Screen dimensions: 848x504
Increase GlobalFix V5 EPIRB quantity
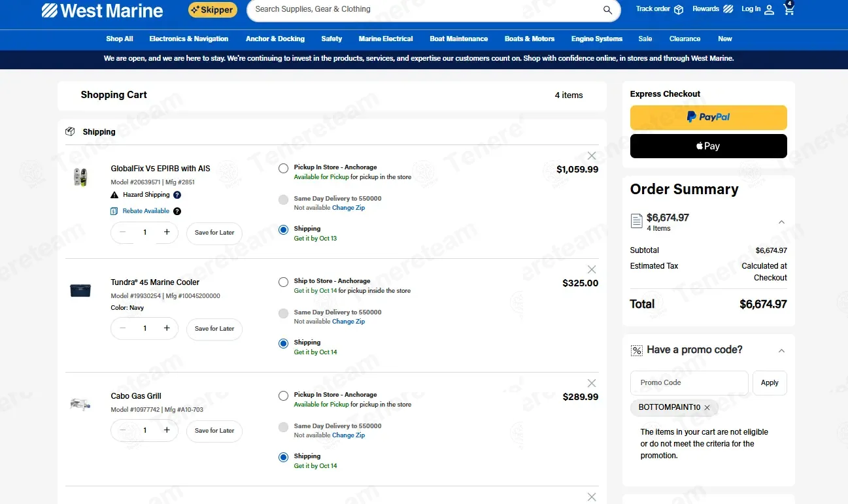[x=167, y=232]
